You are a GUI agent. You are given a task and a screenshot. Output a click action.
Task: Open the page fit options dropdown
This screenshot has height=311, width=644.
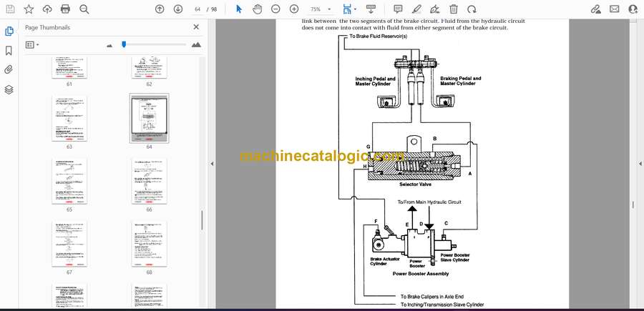click(348, 9)
